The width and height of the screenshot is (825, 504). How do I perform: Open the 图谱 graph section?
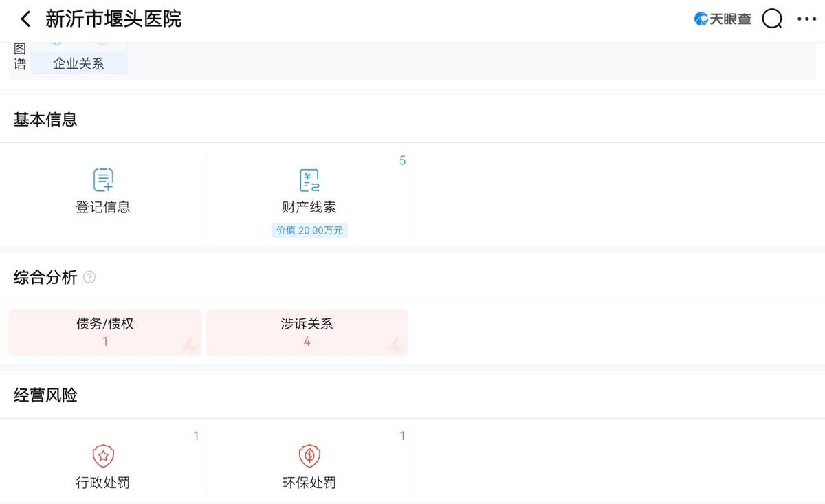click(19, 53)
